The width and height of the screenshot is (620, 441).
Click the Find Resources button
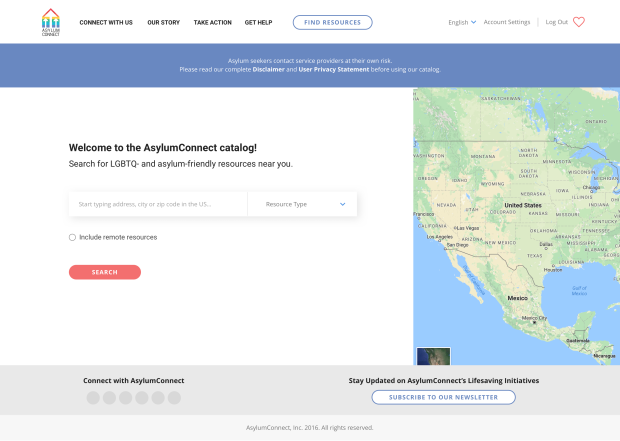tap(333, 23)
